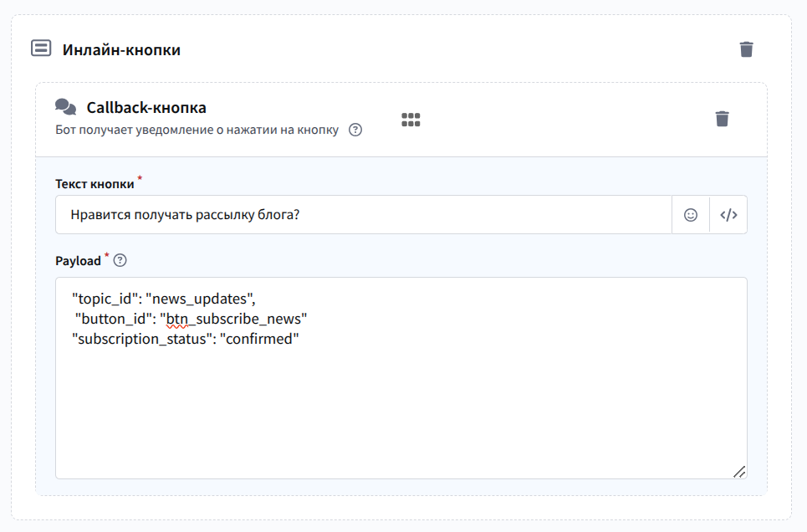Insert variable using the code brackets icon
Viewport: 807px width, 532px height.
click(x=728, y=215)
